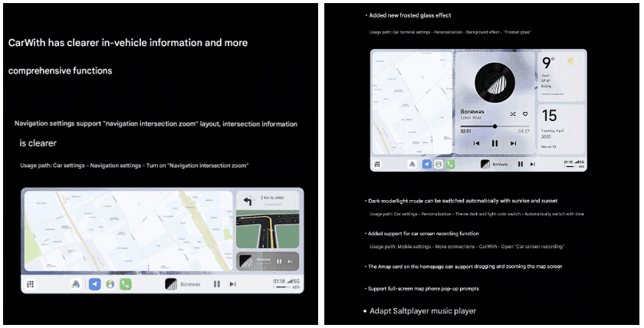This screenshot has width=644, height=328.
Task: Open app grid in right car screen dock
Action: 377,164
